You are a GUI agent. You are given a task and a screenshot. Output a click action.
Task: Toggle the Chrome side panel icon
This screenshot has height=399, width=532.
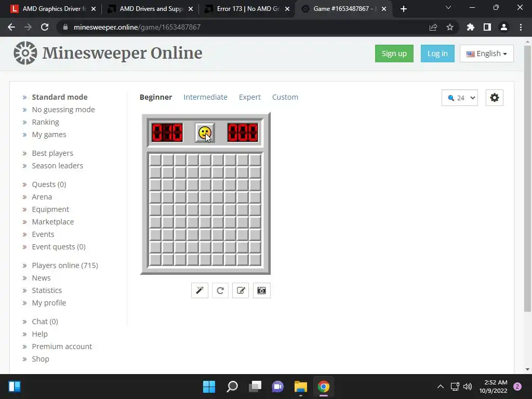(487, 27)
